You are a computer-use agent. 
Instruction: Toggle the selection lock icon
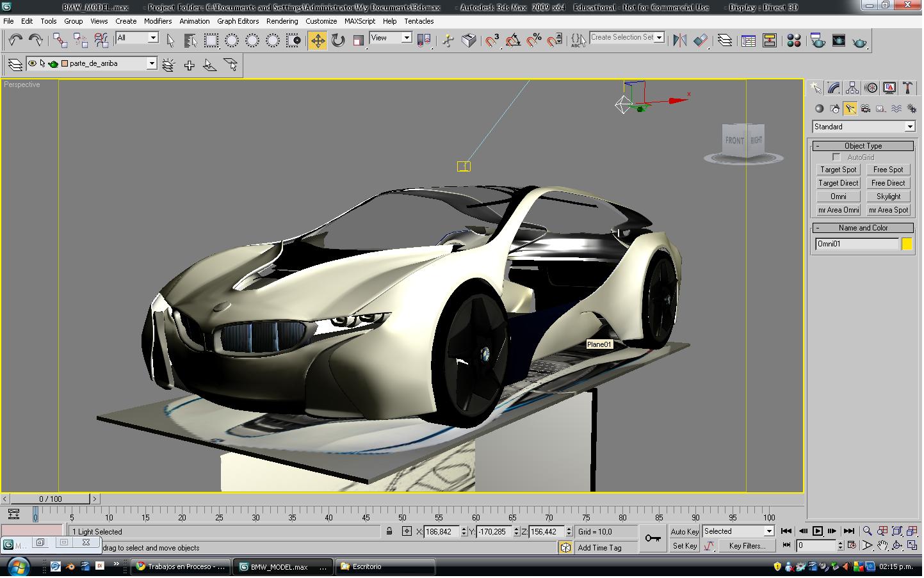click(x=389, y=532)
